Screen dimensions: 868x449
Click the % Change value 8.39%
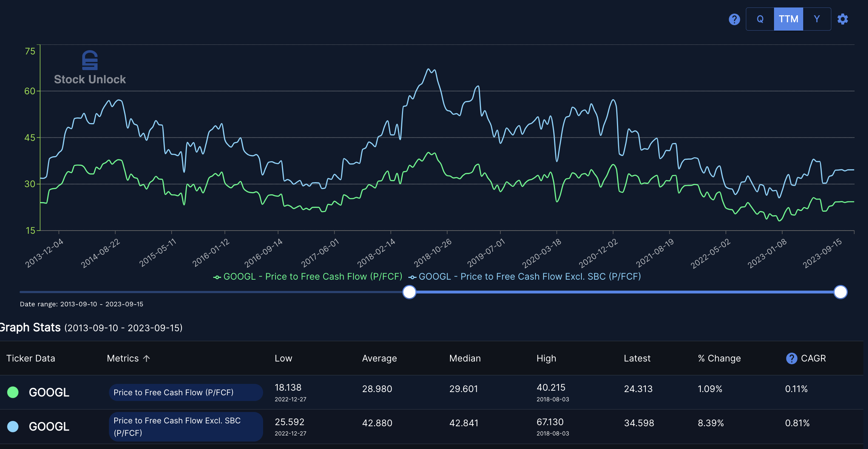pos(711,423)
